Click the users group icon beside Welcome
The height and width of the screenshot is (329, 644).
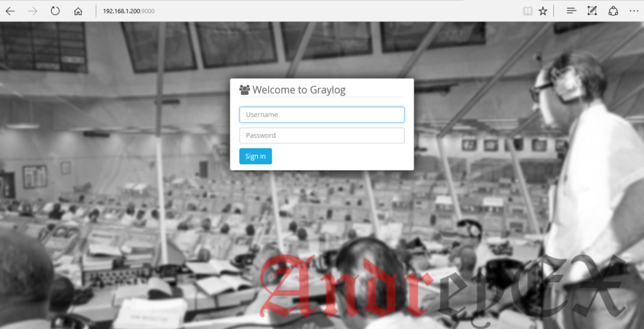[245, 90]
